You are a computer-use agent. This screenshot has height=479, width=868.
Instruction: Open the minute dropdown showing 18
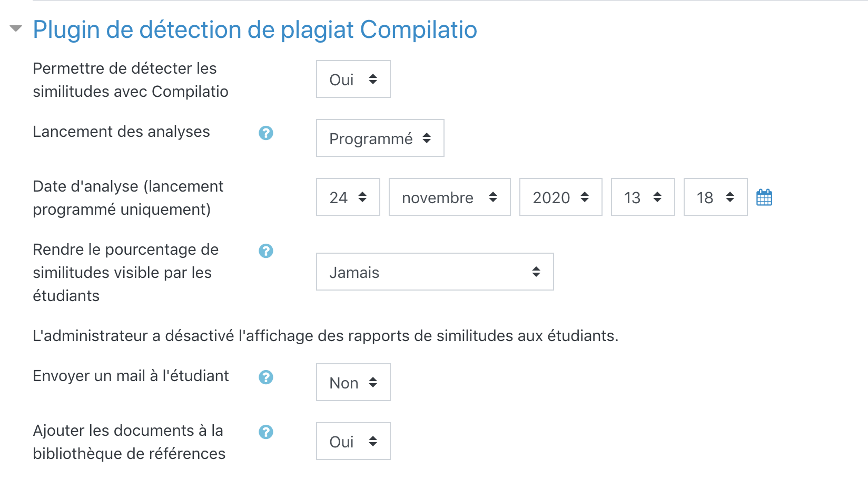(715, 197)
